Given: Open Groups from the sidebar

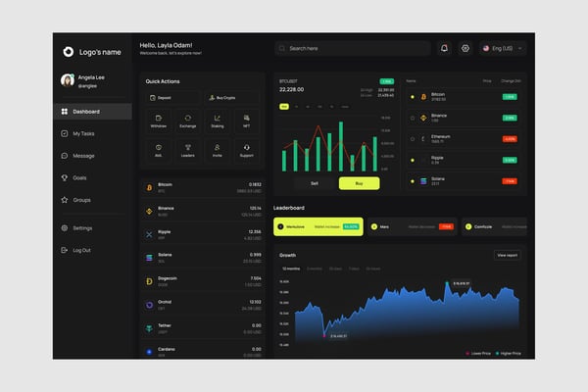Looking at the screenshot, I should click(76, 200).
